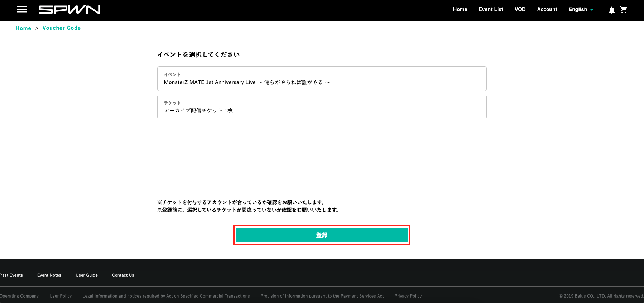This screenshot has width=644, height=303.
Task: Open Privacy Policy footer link
Action: (408, 296)
